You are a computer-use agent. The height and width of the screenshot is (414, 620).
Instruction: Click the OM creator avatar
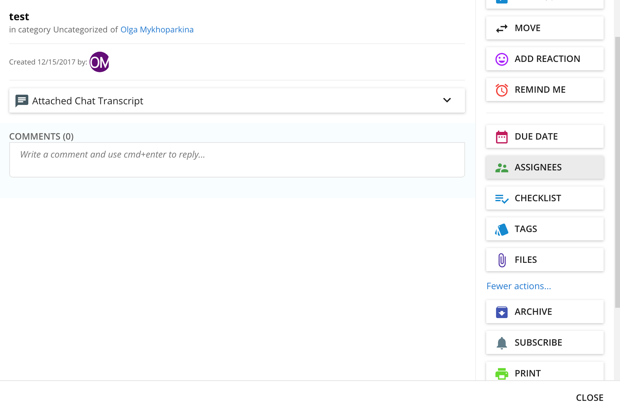pos(99,62)
